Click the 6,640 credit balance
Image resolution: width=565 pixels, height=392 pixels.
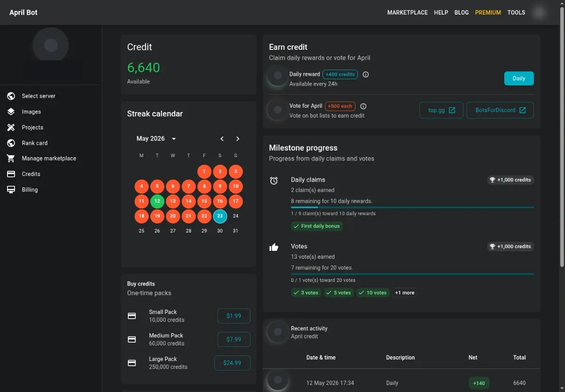pos(144,68)
